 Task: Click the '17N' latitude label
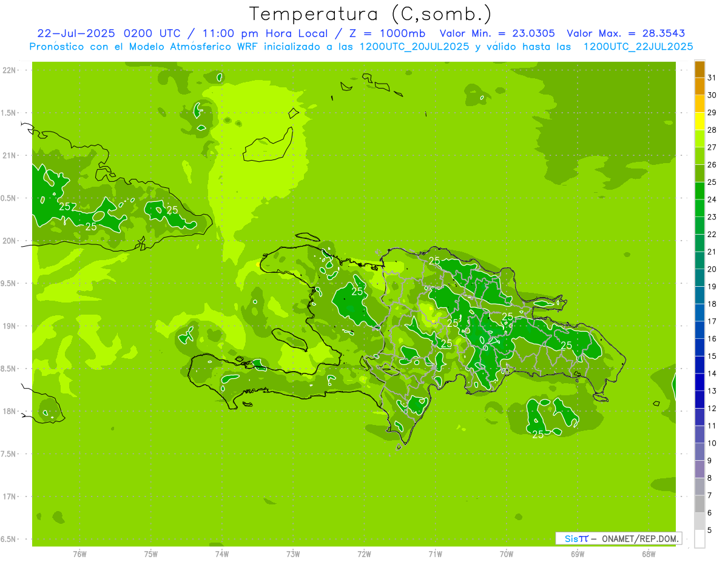[9, 497]
